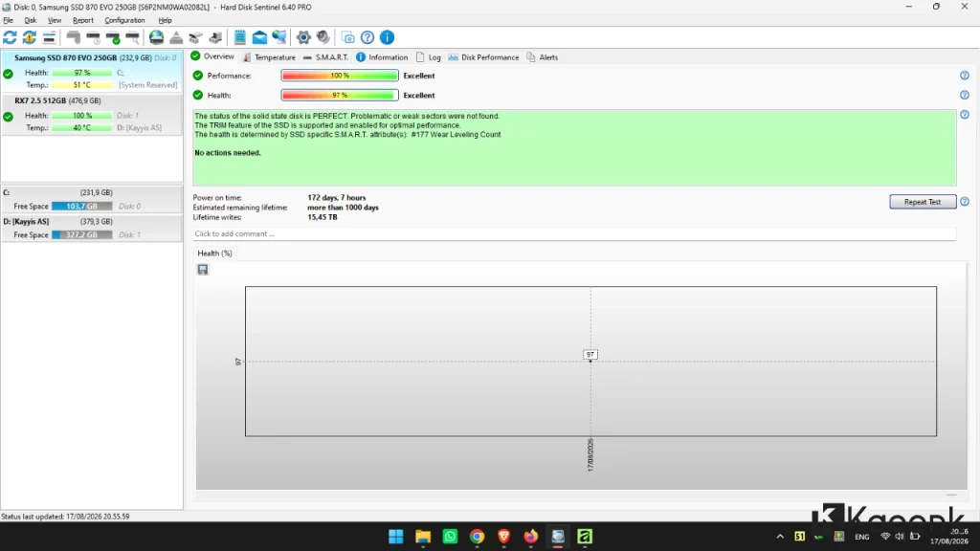The width and height of the screenshot is (980, 551).
Task: Click the Repeat Test button
Action: tap(923, 202)
